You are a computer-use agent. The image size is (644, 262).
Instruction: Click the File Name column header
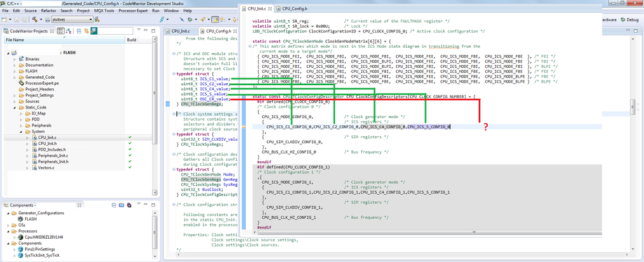pyautogui.click(x=64, y=40)
